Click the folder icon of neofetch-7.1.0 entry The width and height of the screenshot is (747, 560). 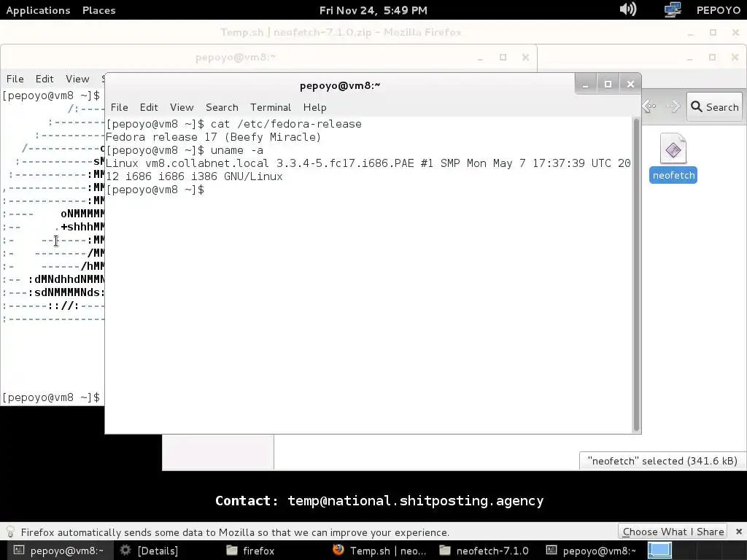pos(445,551)
